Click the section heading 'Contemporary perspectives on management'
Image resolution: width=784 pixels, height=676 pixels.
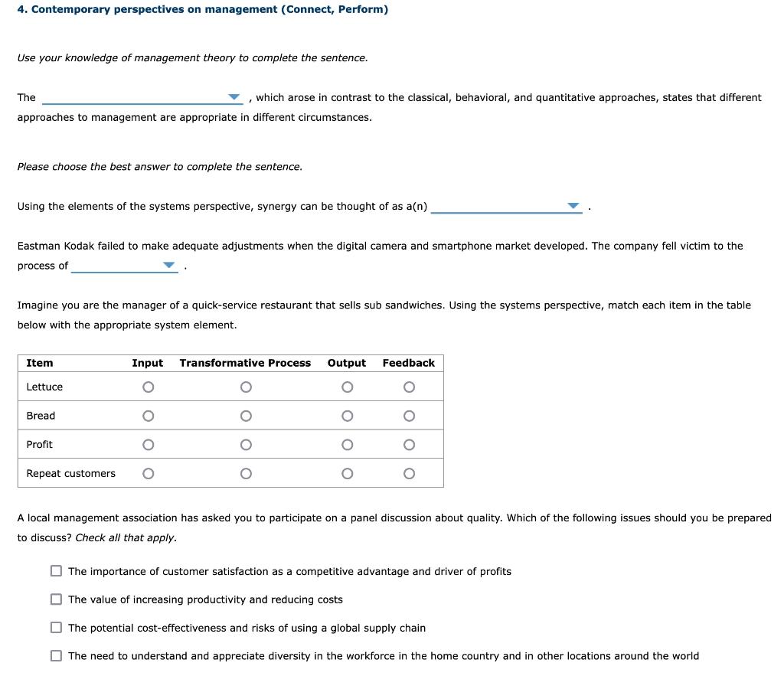(x=203, y=9)
